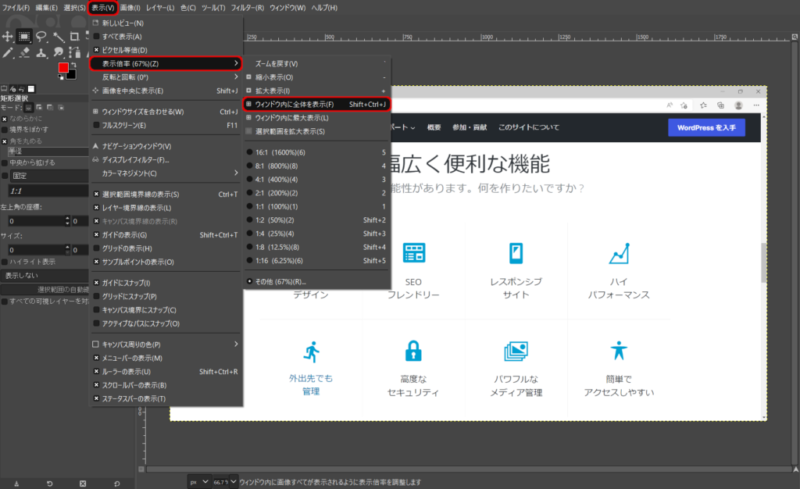800x489 pixels.
Task: Click the restore tool preset icon at bottom
Action: pos(49,483)
